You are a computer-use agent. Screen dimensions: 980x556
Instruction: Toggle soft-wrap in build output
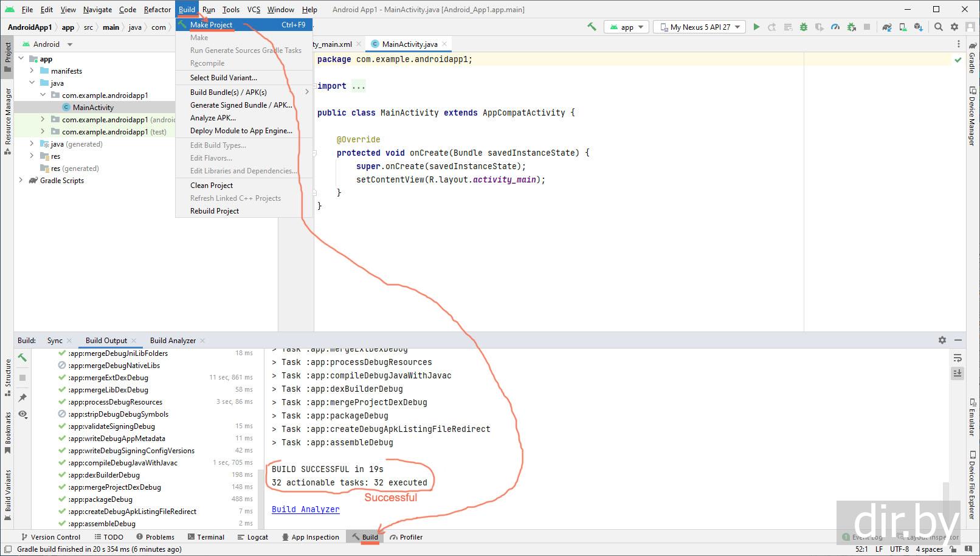click(x=958, y=358)
